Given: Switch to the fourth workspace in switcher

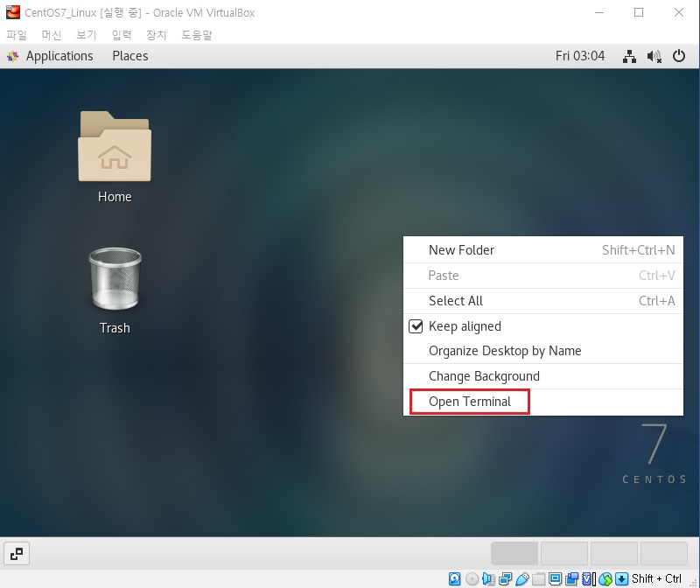Looking at the screenshot, I should 664,554.
